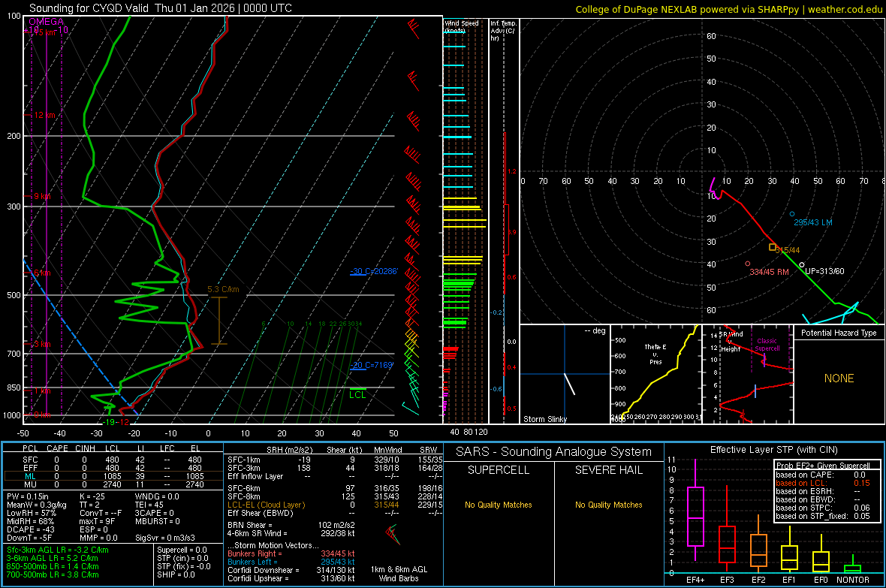Image resolution: width=886 pixels, height=588 pixels.
Task: Click the red based on LCL: 0.15 line
Action: click(x=823, y=483)
